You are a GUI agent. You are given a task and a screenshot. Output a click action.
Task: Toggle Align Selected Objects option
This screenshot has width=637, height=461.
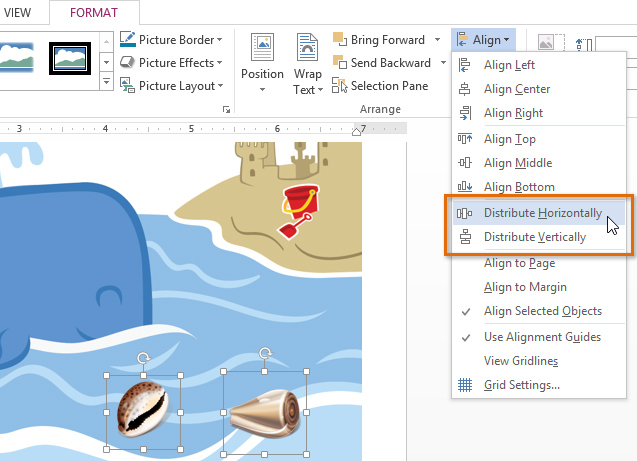point(539,311)
